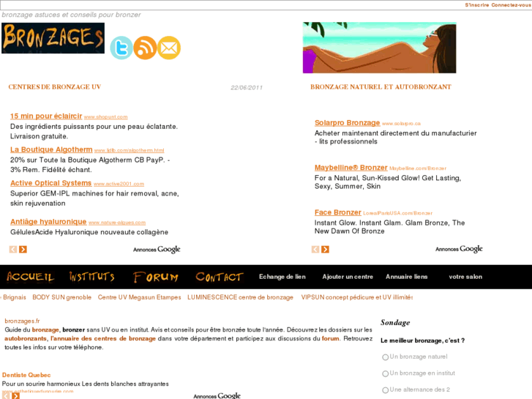The height and width of the screenshot is (399, 532).
Task: Click the beach tanning banner image
Action: tap(379, 48)
